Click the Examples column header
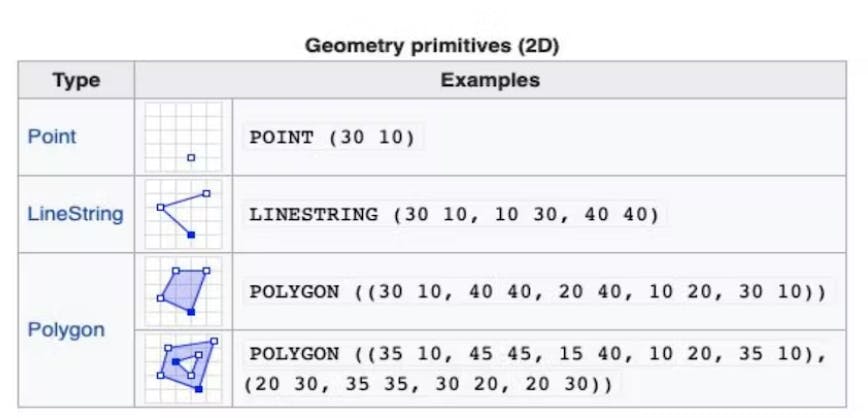 [490, 80]
